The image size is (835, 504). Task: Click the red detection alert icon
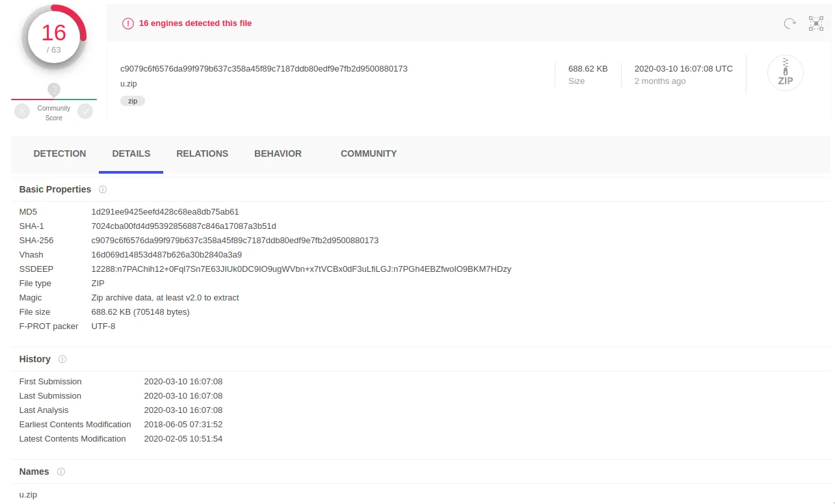click(127, 23)
